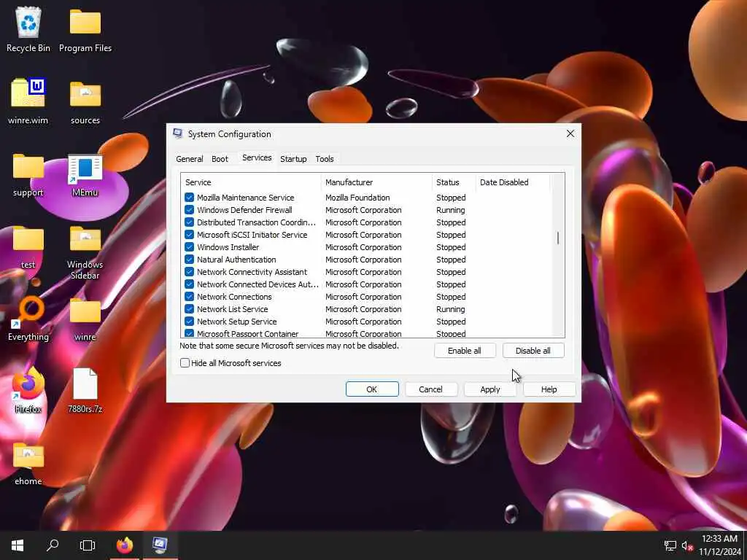This screenshot has height=560, width=747.
Task: Select 'Running' status for Network List Service
Action: [450, 309]
